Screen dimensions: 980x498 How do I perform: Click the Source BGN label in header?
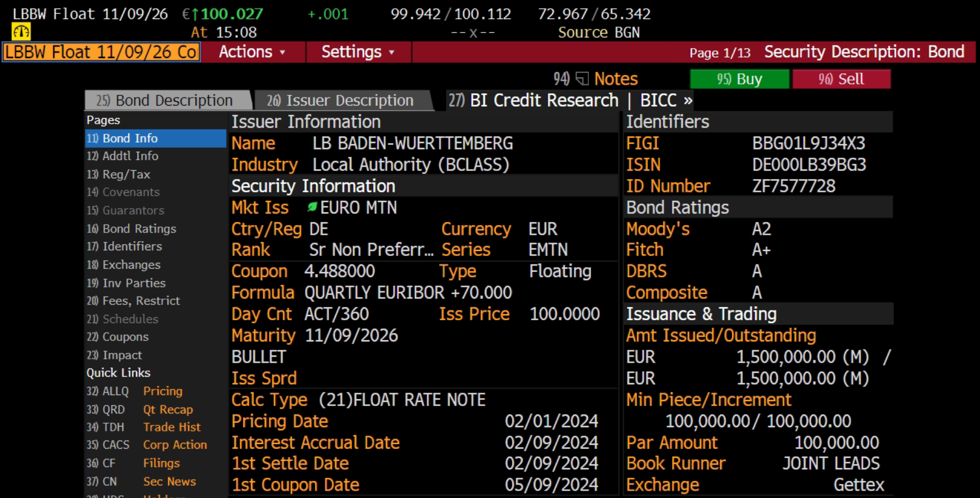click(x=599, y=33)
